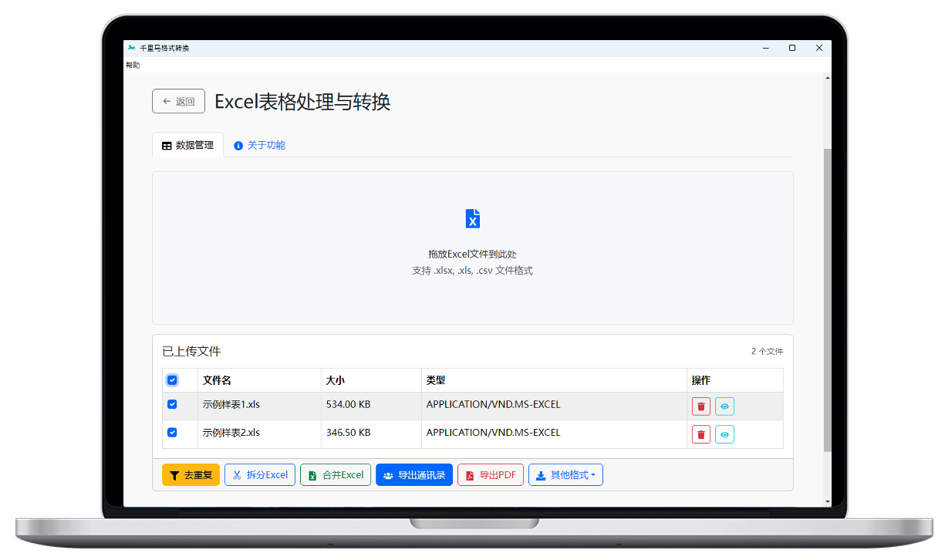Click the 合并Excel button
Image resolution: width=945 pixels, height=560 pixels.
click(x=336, y=475)
